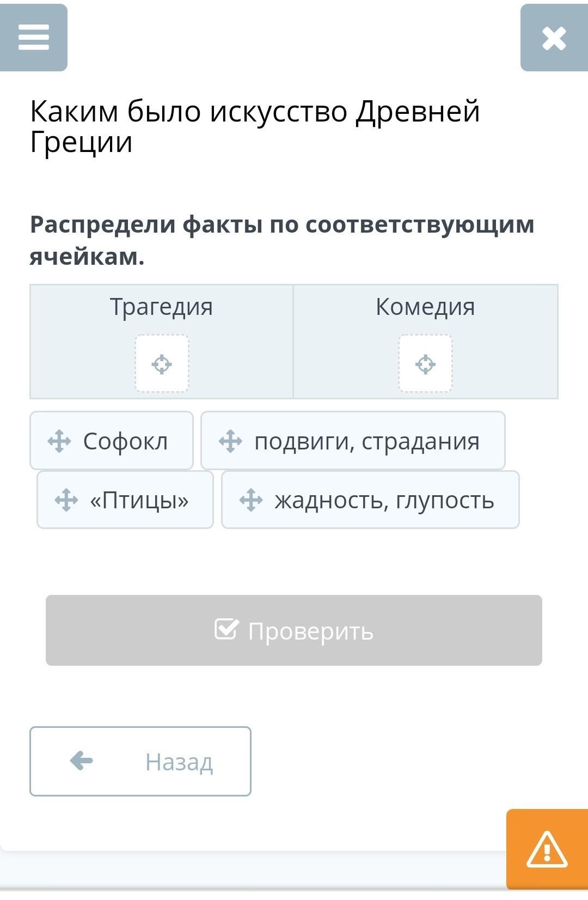Click the checkmark icon in Проверить
This screenshot has width=588, height=900.
(x=226, y=629)
